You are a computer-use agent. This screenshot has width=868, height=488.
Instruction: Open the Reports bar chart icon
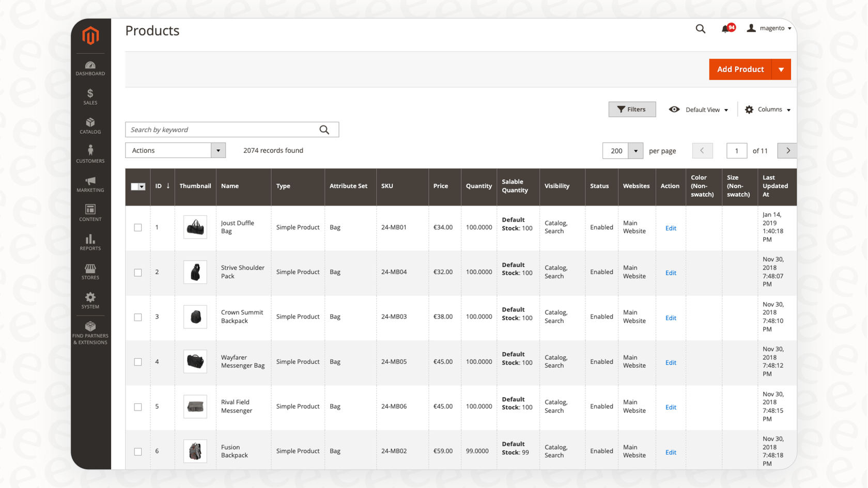(x=90, y=243)
